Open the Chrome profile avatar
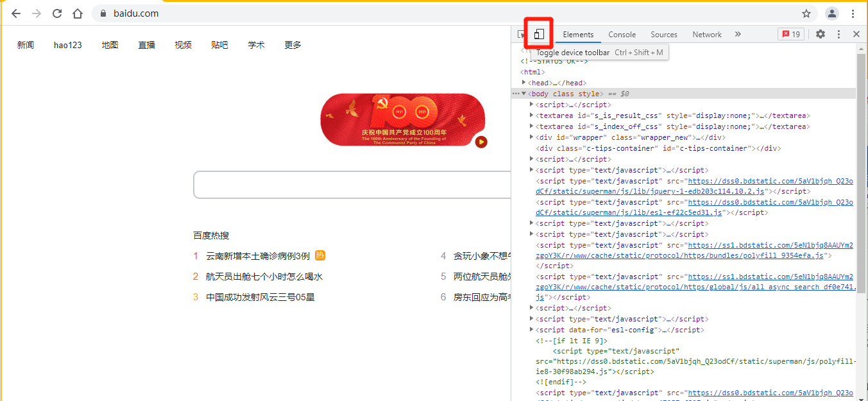Screen dimensions: 868x401 tap(832, 13)
